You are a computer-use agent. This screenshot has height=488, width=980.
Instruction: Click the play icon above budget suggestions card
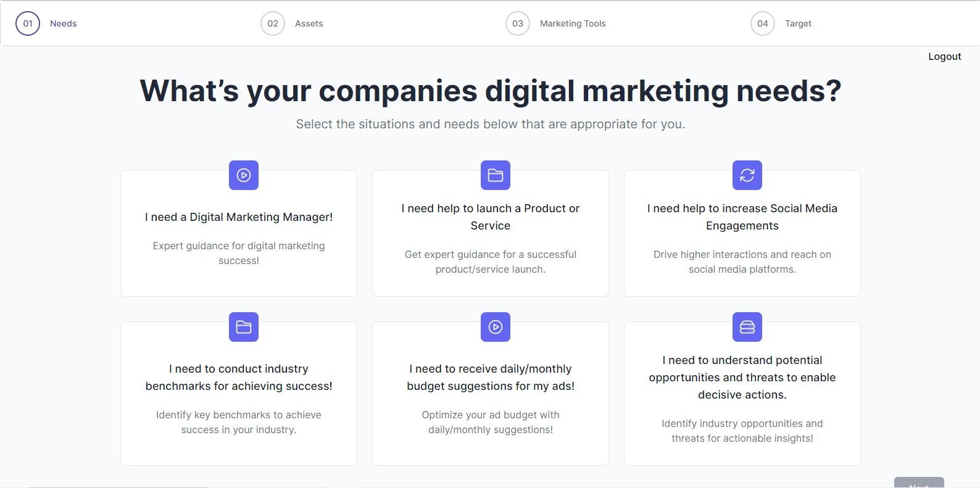496,327
